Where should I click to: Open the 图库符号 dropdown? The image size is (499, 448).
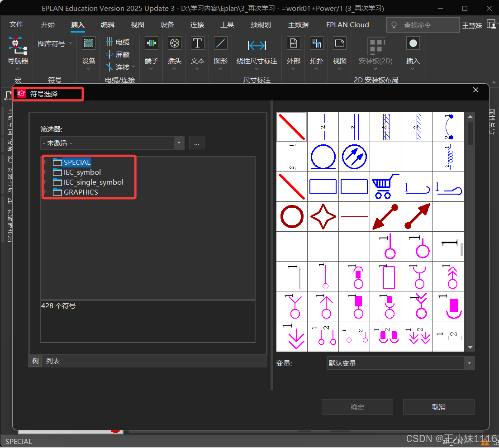coord(55,43)
